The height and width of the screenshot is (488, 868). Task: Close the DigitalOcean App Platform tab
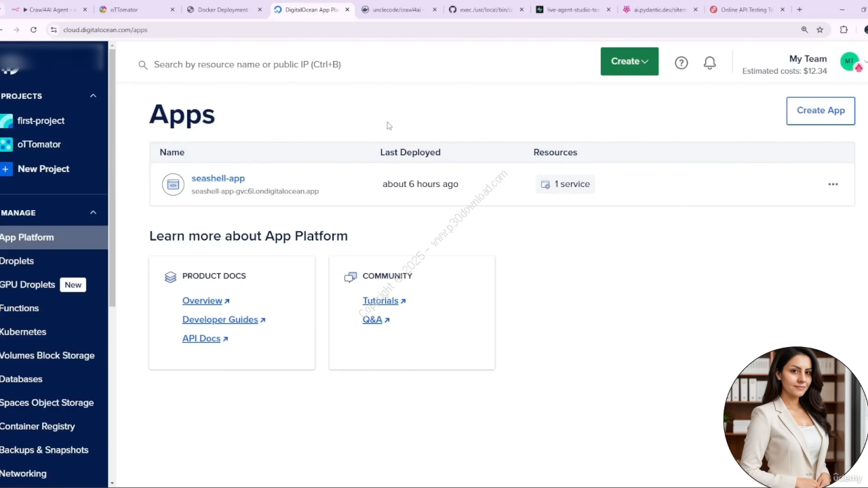(x=347, y=9)
